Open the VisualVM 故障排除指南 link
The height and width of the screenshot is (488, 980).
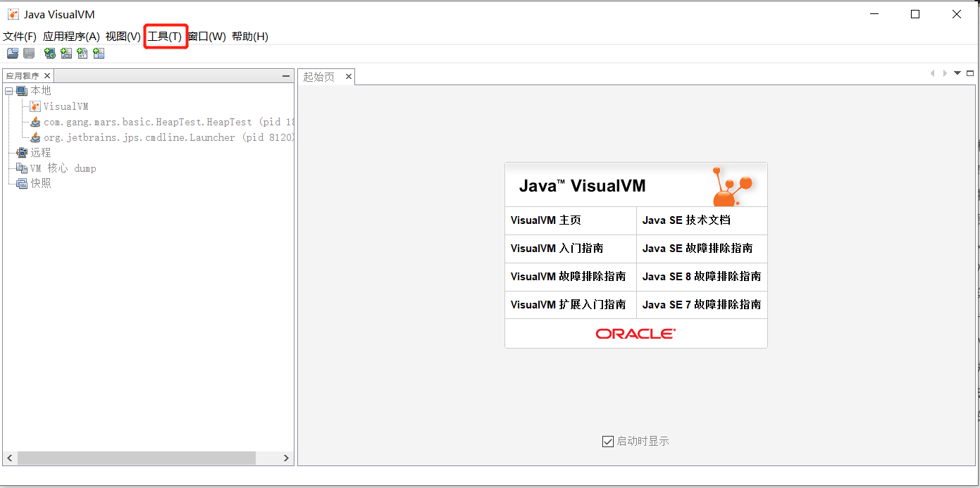568,277
